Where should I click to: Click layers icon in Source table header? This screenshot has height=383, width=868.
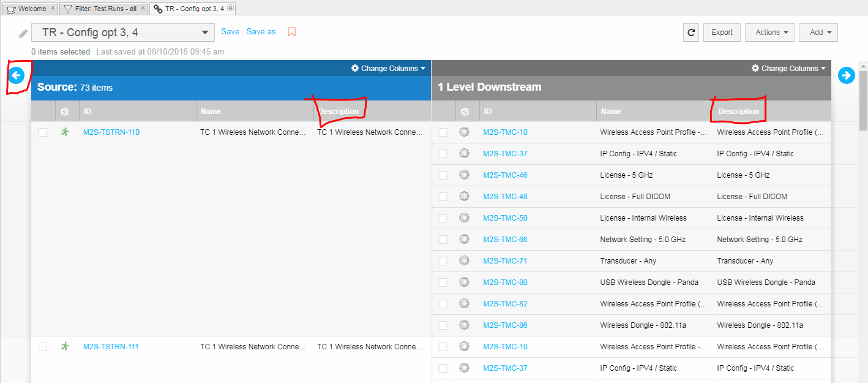point(65,112)
